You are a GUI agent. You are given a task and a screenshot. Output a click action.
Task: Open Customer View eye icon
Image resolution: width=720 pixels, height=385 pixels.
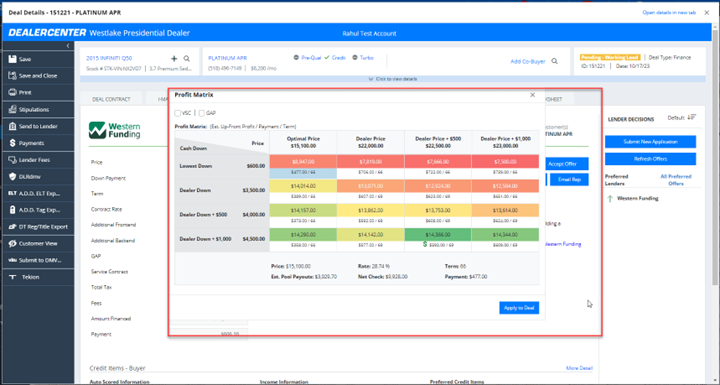pos(12,243)
